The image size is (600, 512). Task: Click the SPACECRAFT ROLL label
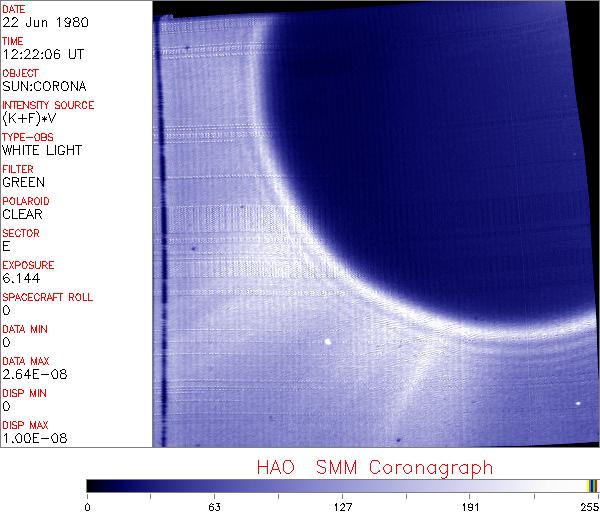click(48, 297)
